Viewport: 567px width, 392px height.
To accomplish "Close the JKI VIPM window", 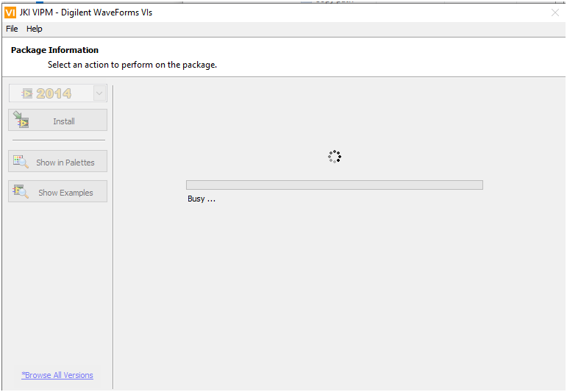I will pos(555,13).
